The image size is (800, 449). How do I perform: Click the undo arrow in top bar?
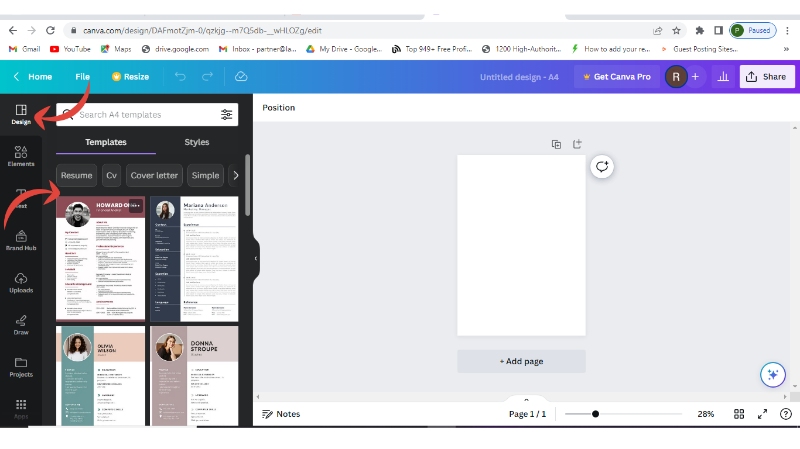pos(180,77)
